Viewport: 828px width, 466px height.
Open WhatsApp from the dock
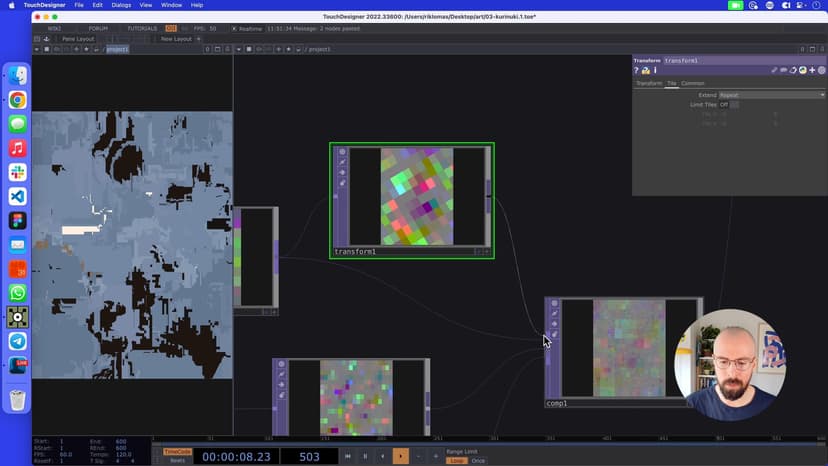click(x=17, y=293)
